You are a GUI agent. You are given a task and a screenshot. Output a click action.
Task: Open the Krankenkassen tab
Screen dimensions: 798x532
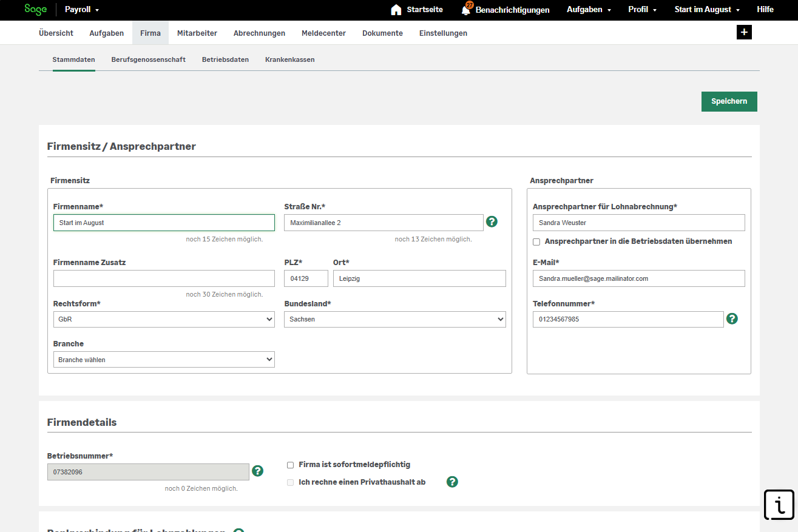pyautogui.click(x=290, y=59)
